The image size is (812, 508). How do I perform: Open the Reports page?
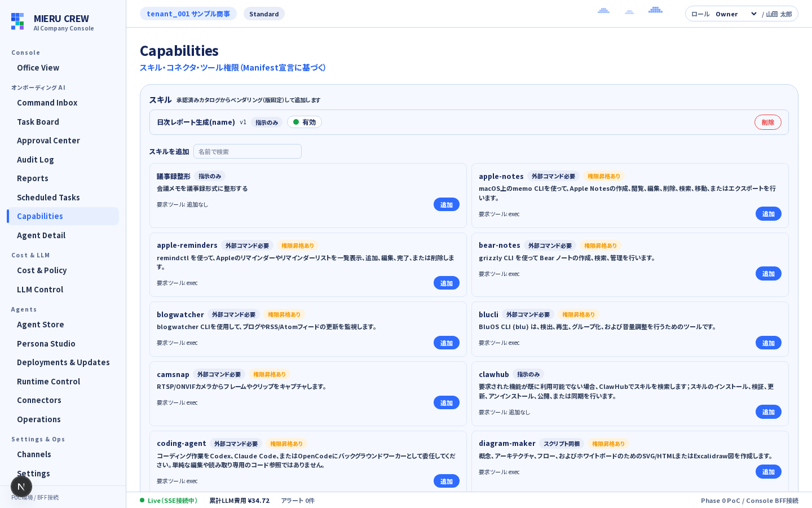(x=63, y=178)
